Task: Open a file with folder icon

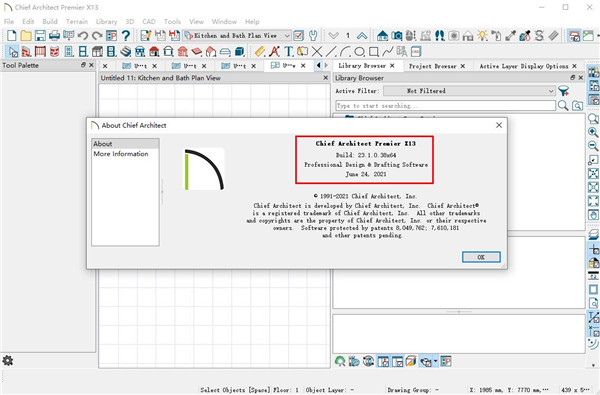Action: (x=26, y=36)
